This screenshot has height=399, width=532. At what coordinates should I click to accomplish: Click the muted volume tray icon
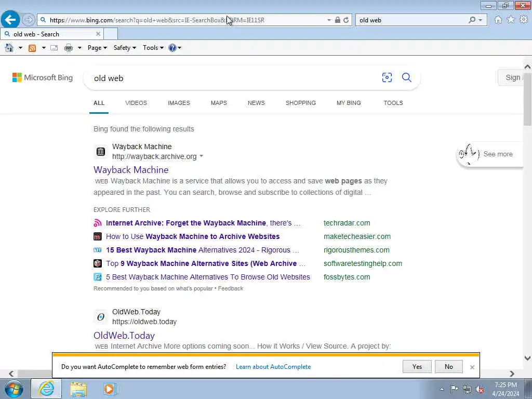[x=480, y=389]
